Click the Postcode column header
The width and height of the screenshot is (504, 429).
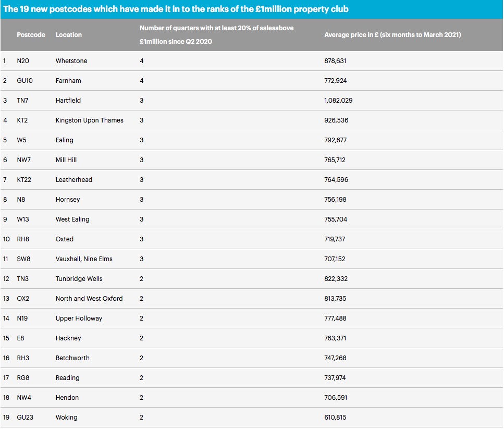click(31, 35)
